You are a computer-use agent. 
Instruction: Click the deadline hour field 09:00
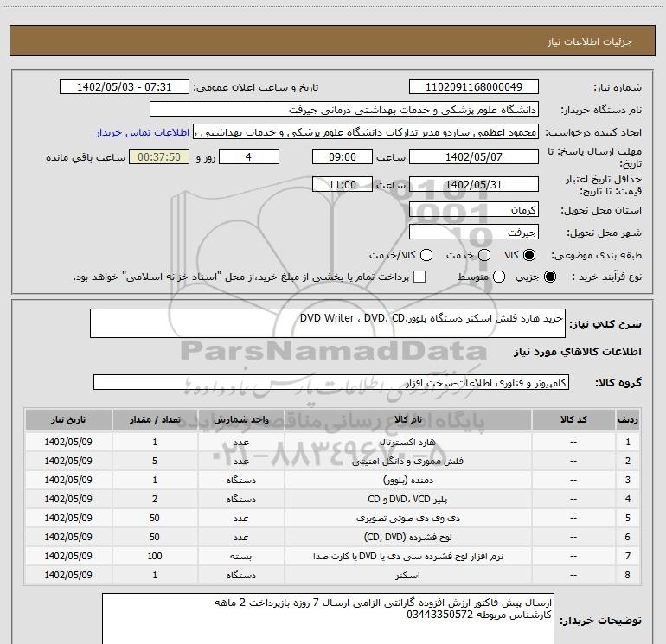[343, 156]
